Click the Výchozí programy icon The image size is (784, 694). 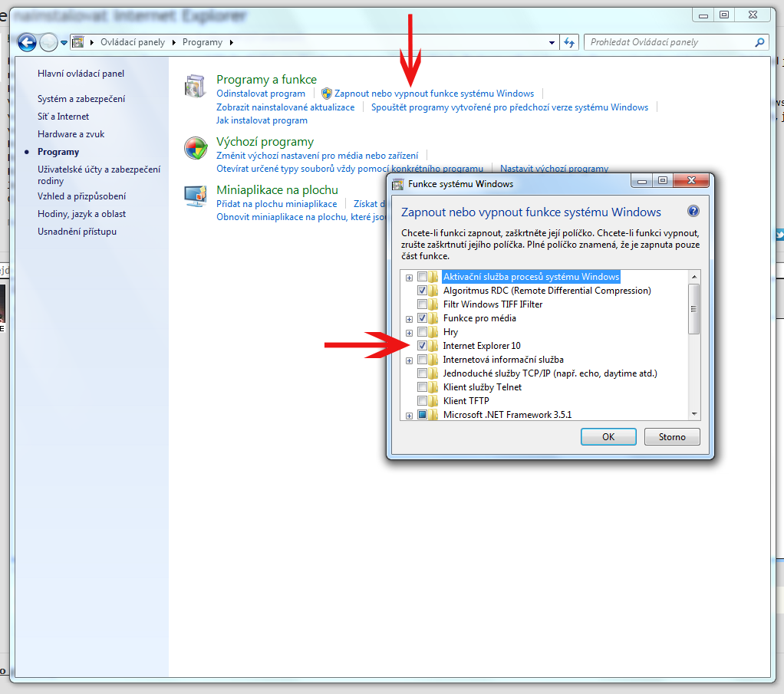point(196,148)
